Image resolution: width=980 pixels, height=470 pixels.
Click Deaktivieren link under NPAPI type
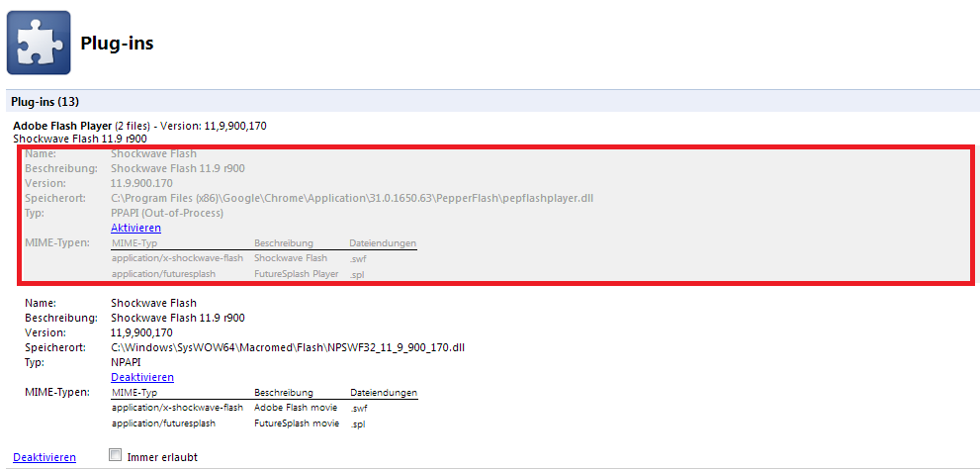[141, 377]
